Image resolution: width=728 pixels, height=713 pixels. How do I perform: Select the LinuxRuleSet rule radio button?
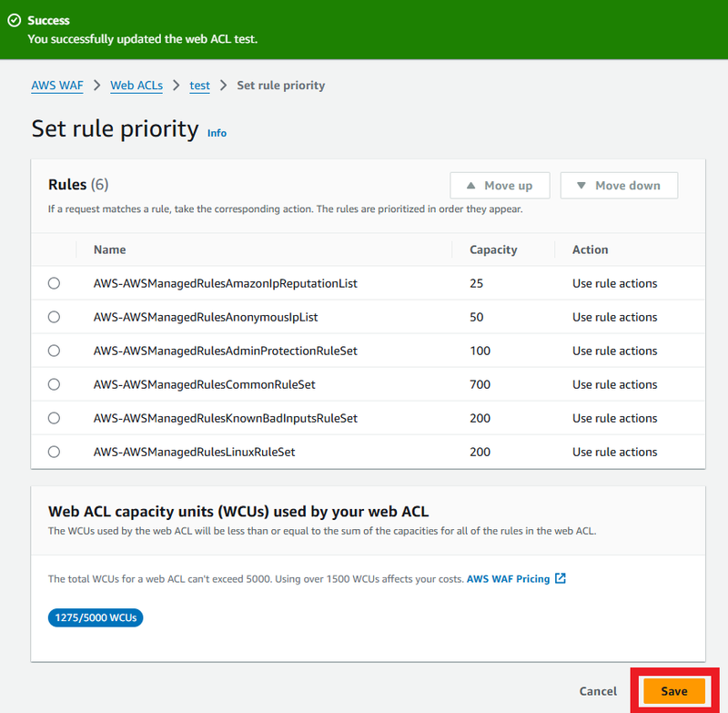[54, 452]
